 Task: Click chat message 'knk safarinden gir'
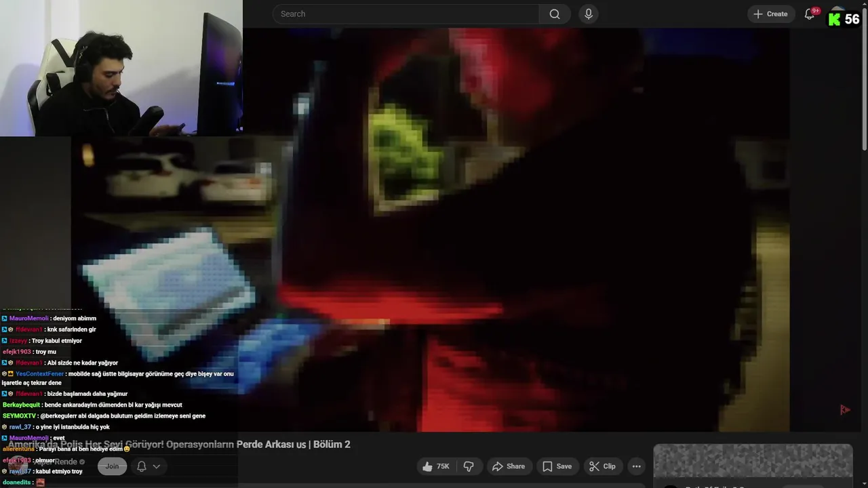72,329
